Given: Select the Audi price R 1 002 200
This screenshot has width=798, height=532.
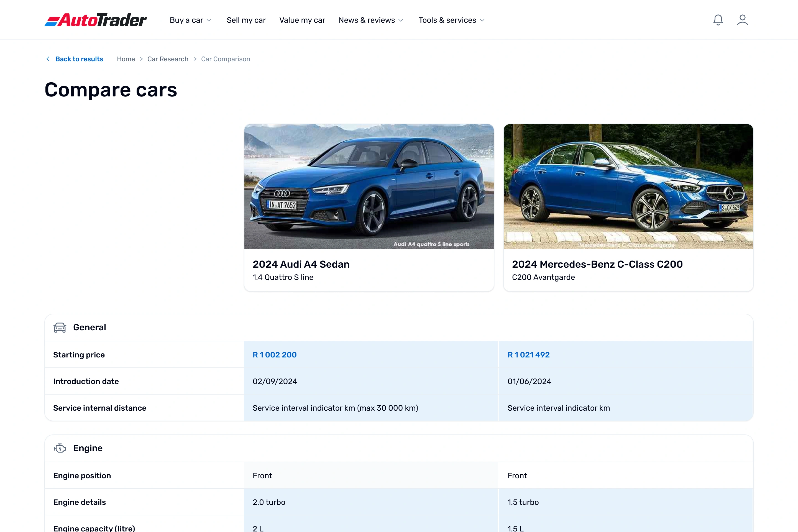Looking at the screenshot, I should click(x=275, y=355).
